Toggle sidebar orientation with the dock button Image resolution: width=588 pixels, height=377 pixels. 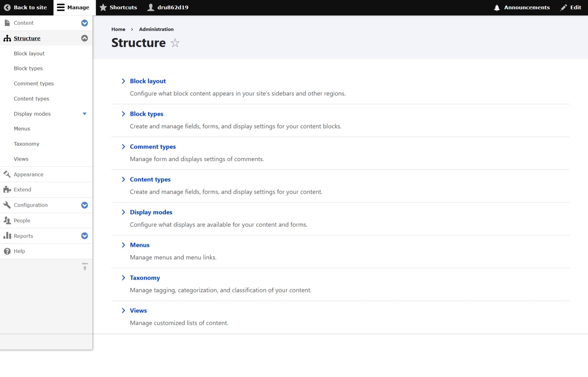click(x=85, y=267)
